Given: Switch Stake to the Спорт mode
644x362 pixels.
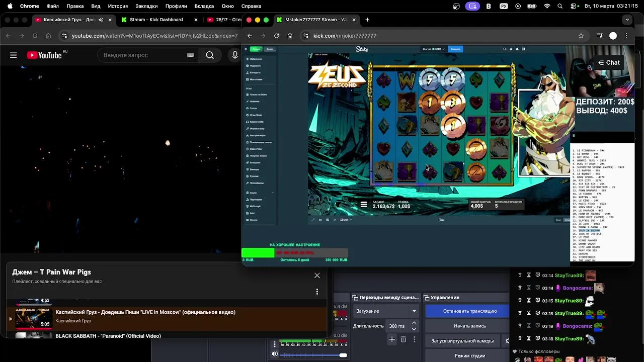Looking at the screenshot, I should (x=270, y=49).
